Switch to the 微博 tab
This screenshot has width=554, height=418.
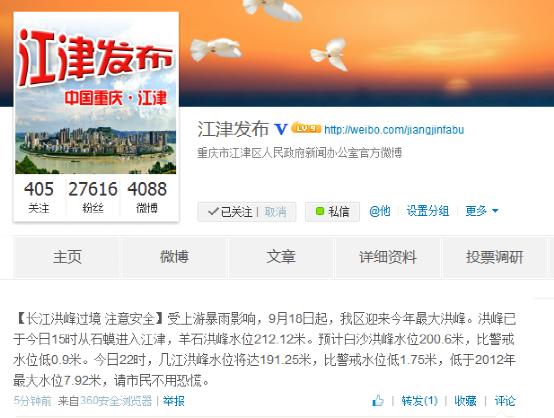point(174,257)
